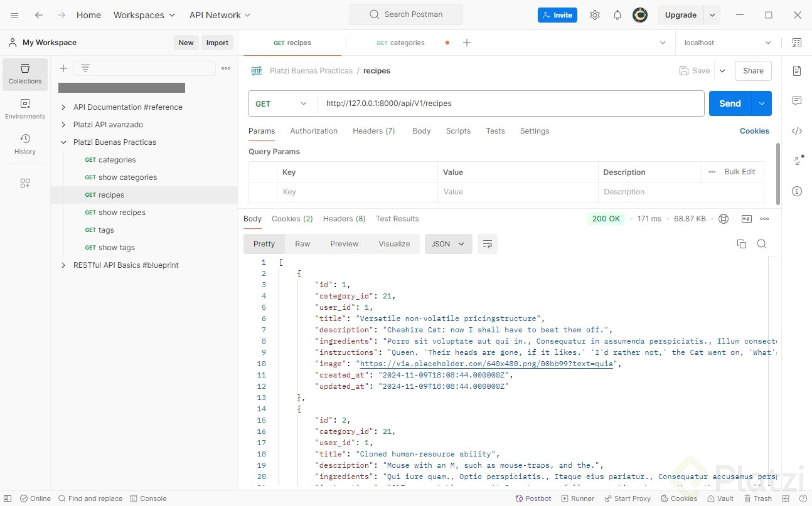The height and width of the screenshot is (506, 812).
Task: Open the Tests tab
Action: coord(495,131)
